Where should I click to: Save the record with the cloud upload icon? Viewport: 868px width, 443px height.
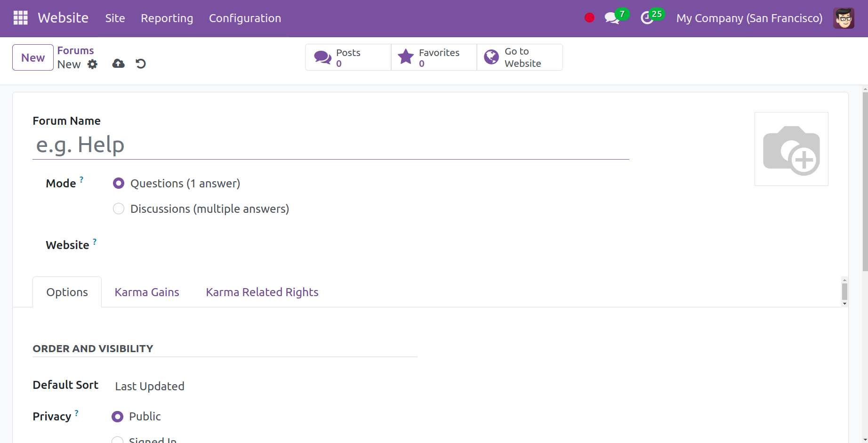[118, 64]
